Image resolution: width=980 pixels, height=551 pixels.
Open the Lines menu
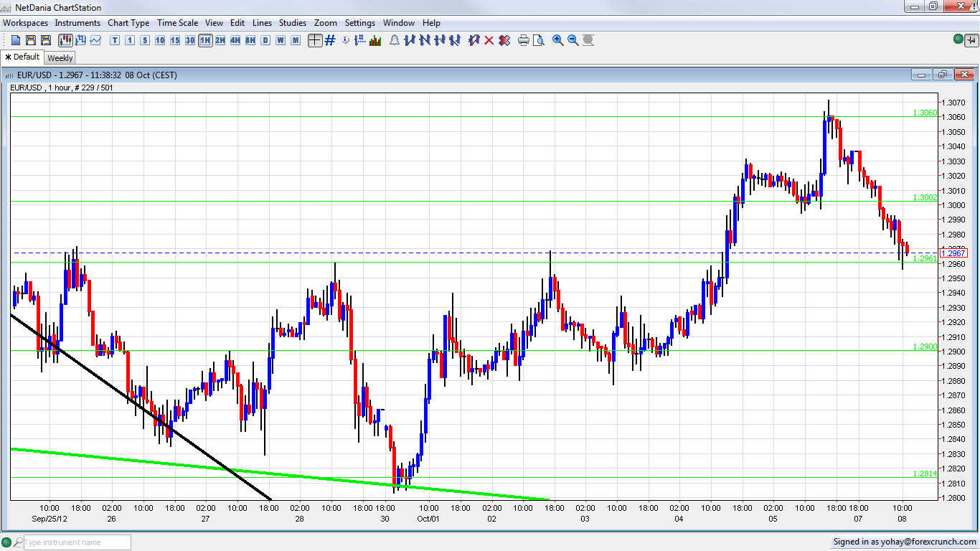262,22
